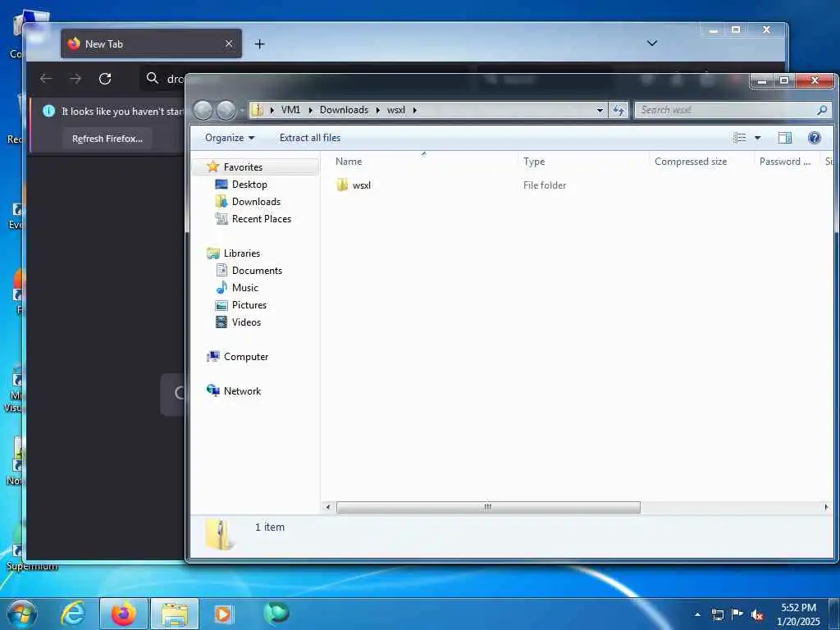Viewport: 840px width, 630px height.
Task: Open the Documents library
Action: point(257,271)
